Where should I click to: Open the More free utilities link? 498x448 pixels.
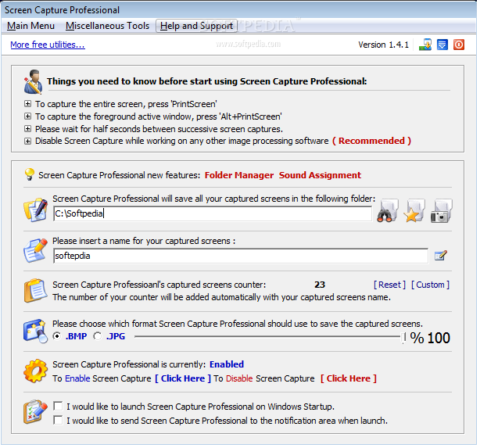(48, 45)
